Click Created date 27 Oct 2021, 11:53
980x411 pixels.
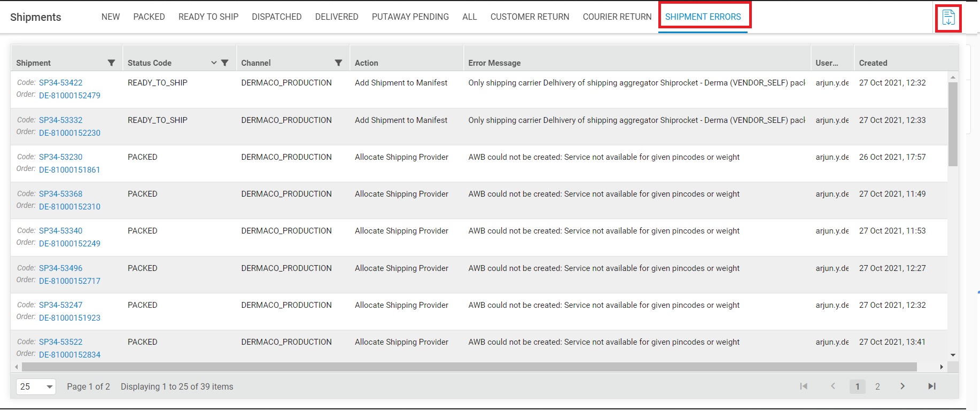[x=892, y=231]
